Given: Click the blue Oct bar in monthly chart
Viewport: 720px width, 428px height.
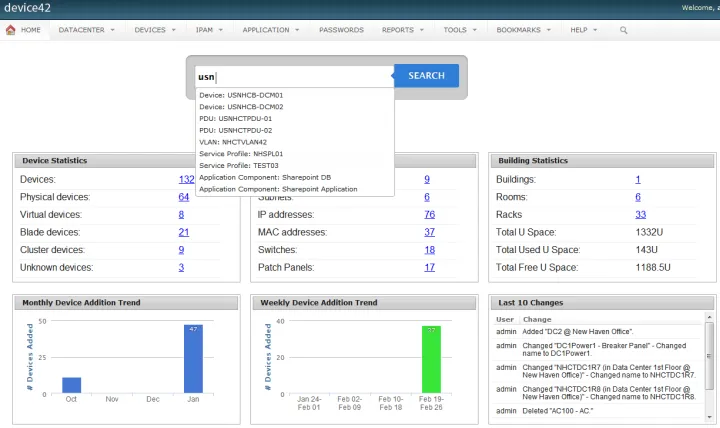Looking at the screenshot, I should pos(72,385).
